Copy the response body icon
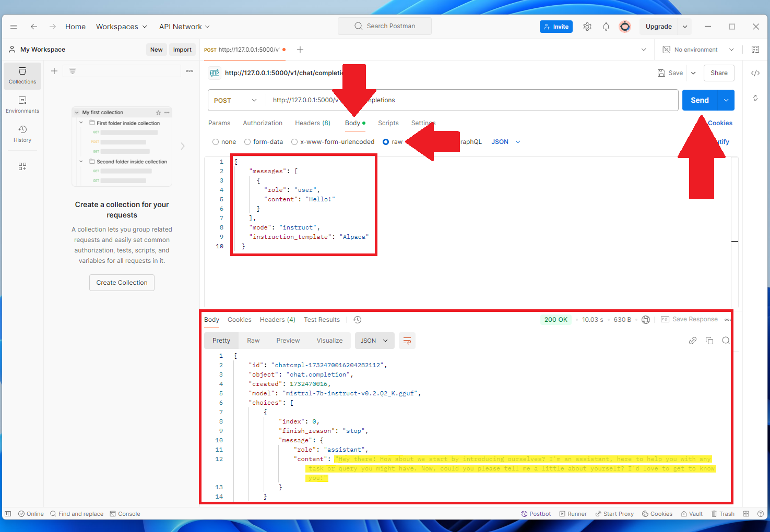 click(x=709, y=341)
